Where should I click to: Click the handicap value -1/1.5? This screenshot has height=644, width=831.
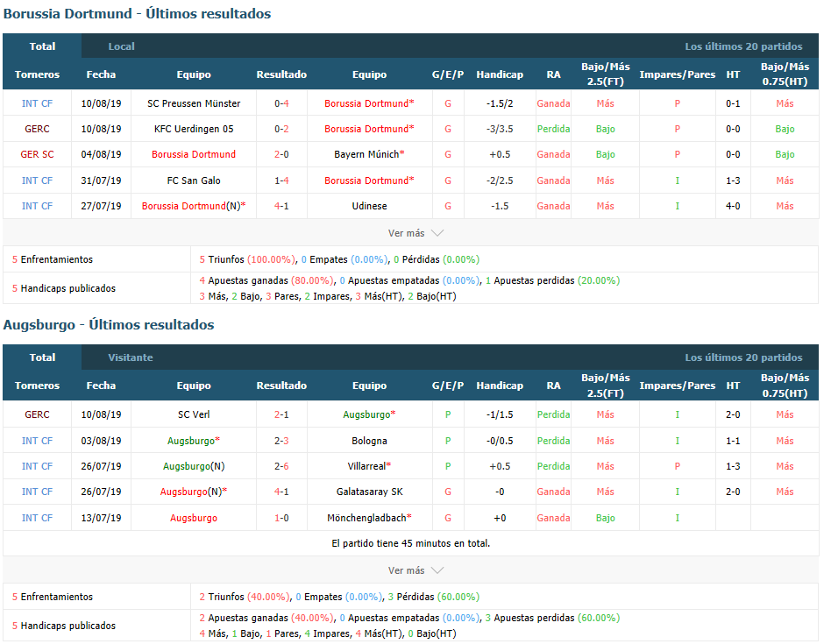click(500, 414)
